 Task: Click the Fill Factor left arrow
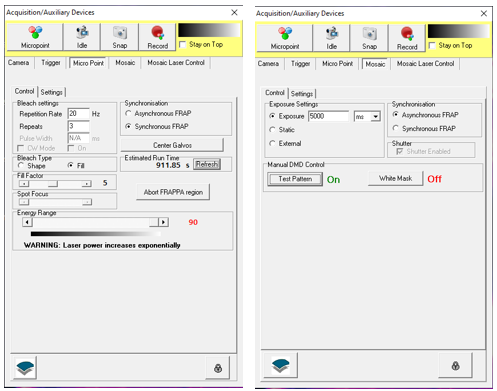pyautogui.click(x=24, y=184)
